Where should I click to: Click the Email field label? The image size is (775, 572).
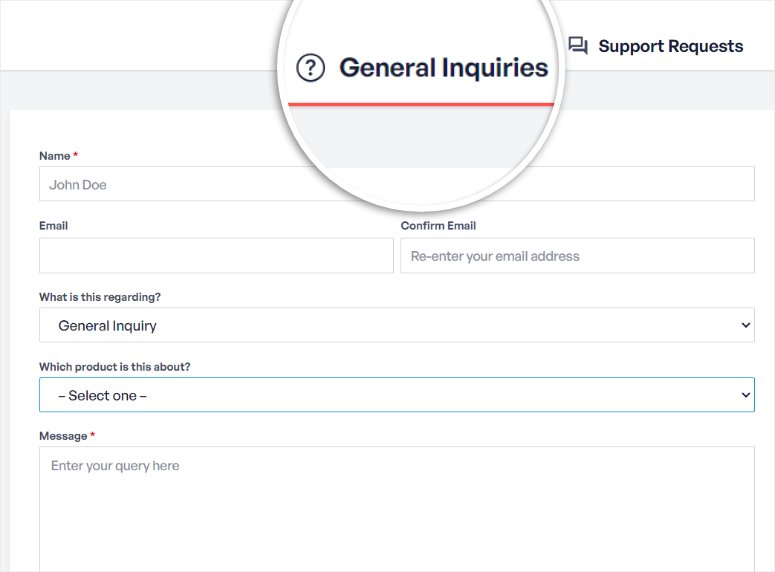tap(53, 226)
